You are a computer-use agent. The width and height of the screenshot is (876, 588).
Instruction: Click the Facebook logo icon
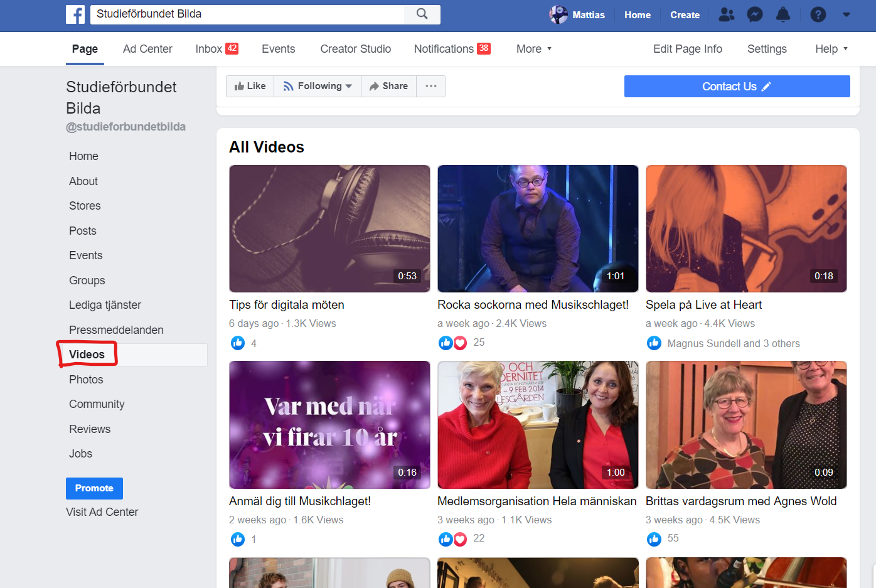75,14
